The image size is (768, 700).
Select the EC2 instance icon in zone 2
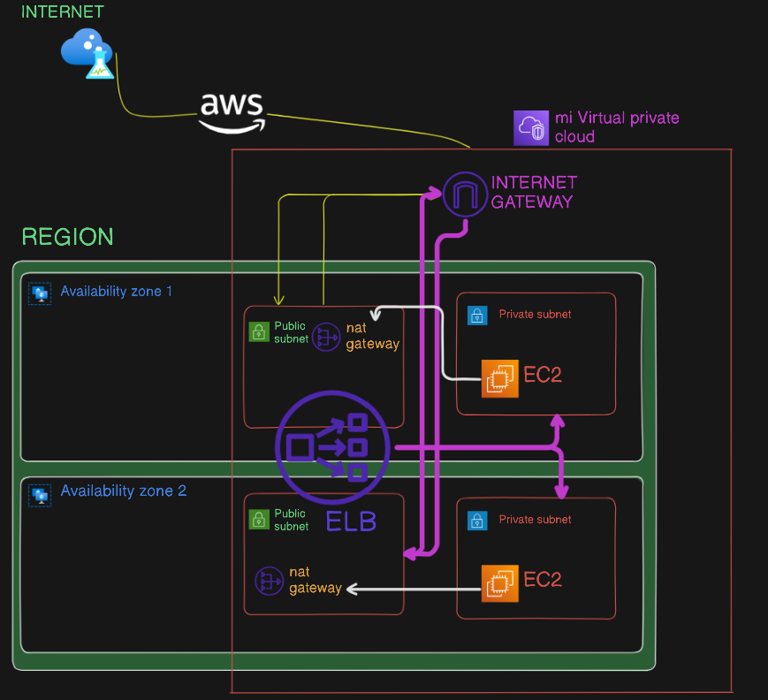(x=500, y=583)
